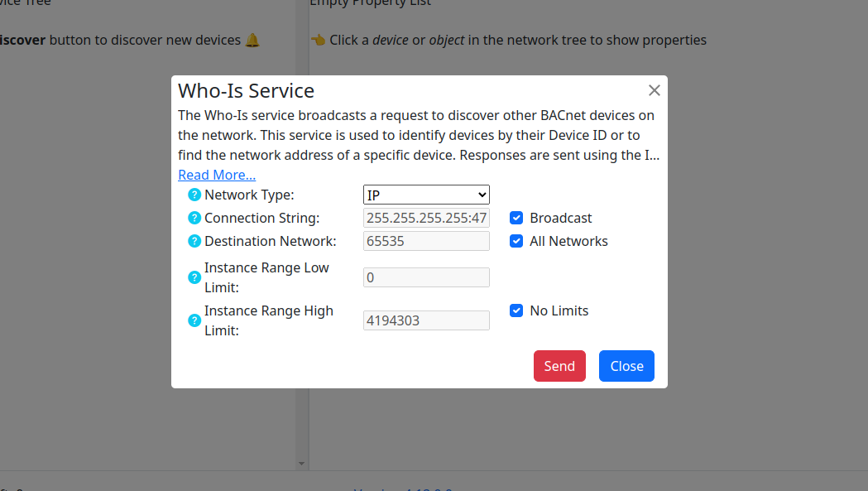Click the All Networks label text
Screen dimensions: 868x491
pos(568,241)
